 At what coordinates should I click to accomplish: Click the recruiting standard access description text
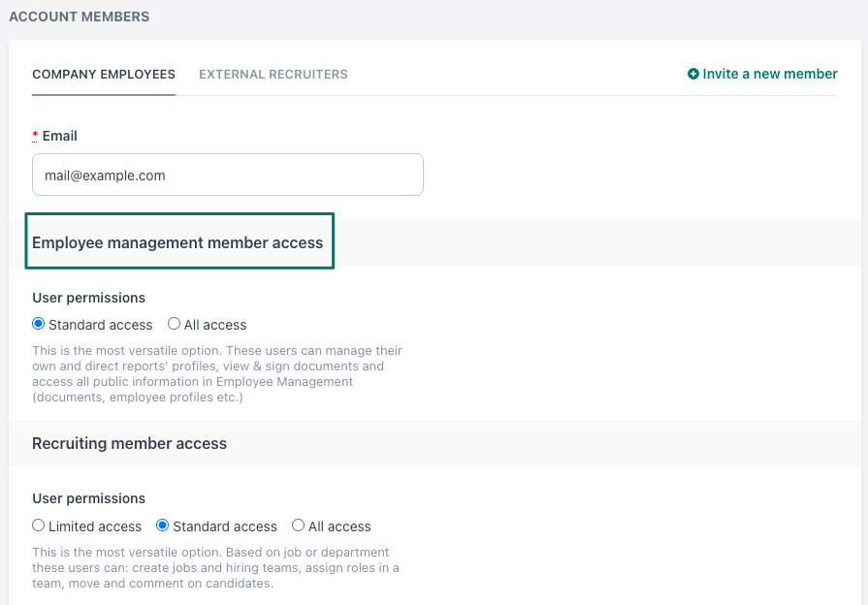pos(215,568)
